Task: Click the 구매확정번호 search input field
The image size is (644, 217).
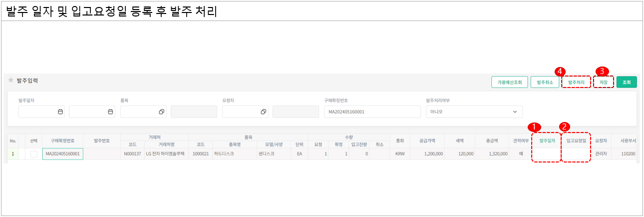Action: pos(372,112)
